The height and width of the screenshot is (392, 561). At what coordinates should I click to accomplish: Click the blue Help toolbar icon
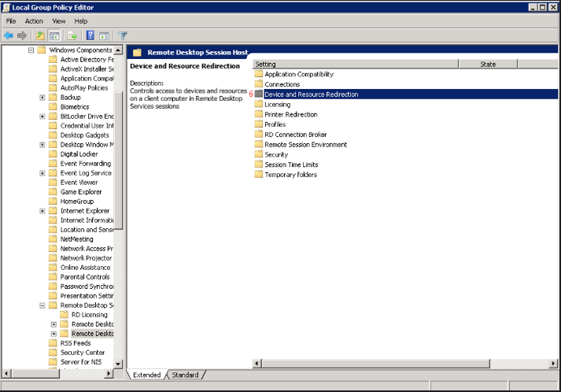click(x=90, y=35)
